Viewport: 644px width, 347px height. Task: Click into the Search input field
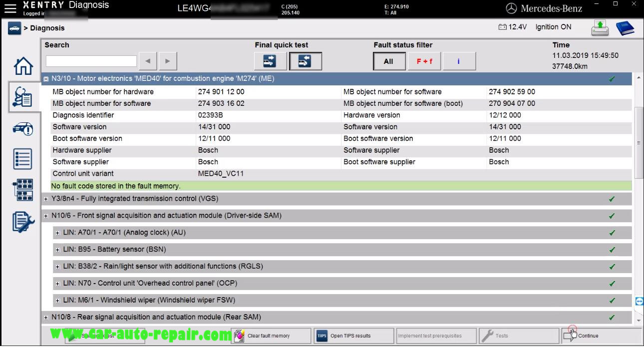(x=91, y=61)
